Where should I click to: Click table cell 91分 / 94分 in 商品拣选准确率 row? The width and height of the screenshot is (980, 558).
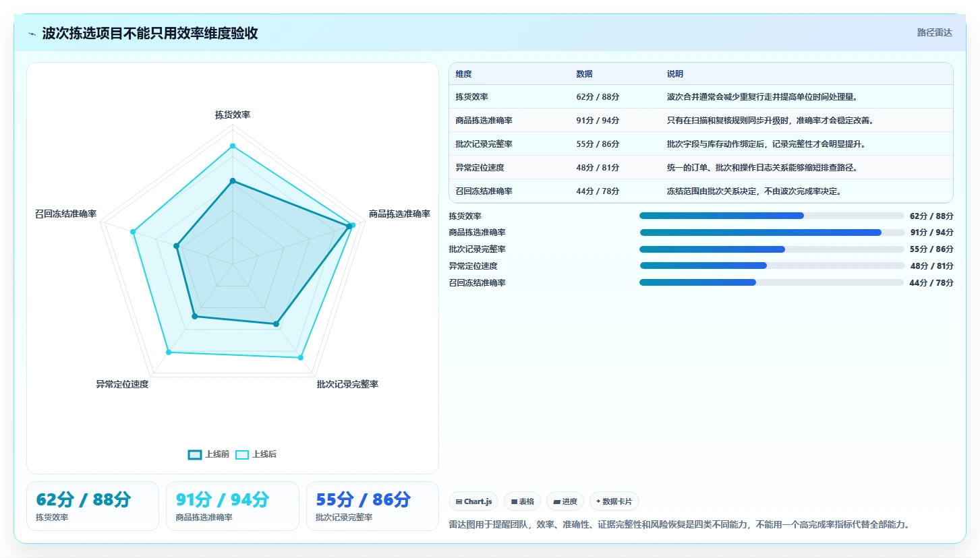598,121
